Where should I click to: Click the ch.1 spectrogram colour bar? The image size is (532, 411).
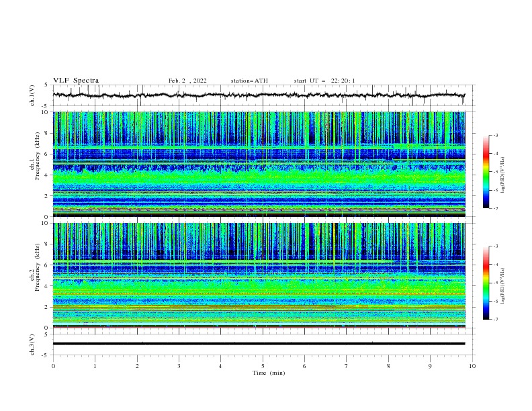click(486, 172)
